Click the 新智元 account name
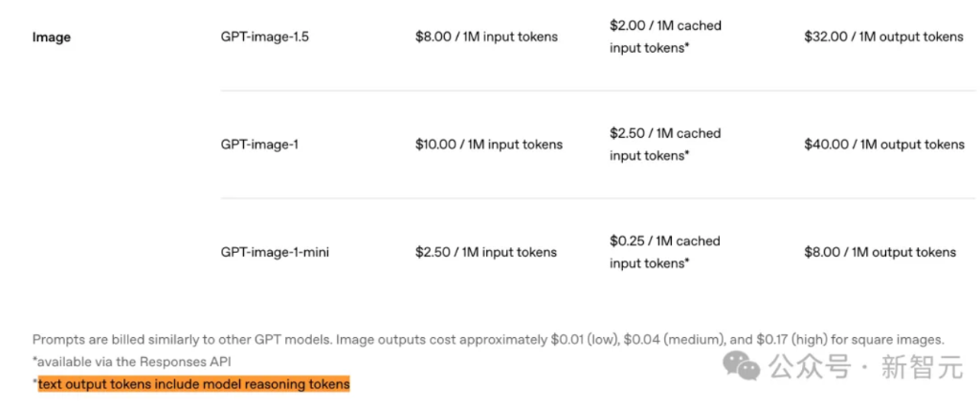 coord(921,366)
